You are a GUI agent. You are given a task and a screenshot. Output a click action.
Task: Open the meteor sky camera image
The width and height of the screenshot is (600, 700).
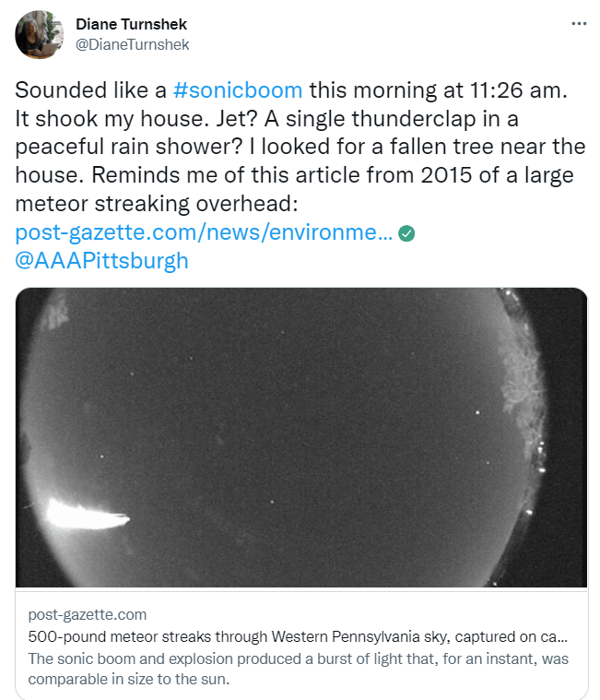(x=301, y=437)
